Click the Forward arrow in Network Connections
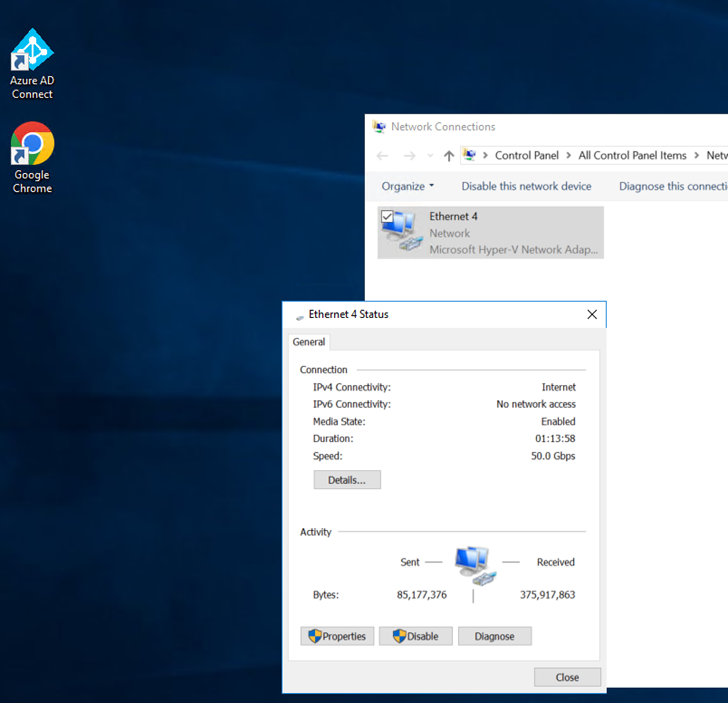Image resolution: width=728 pixels, height=703 pixels. click(x=409, y=155)
